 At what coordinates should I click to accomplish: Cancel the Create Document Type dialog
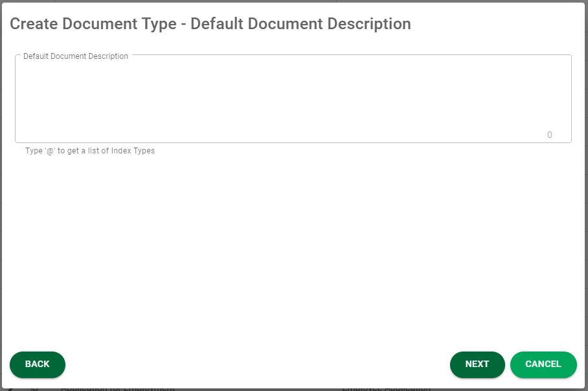[x=543, y=364]
